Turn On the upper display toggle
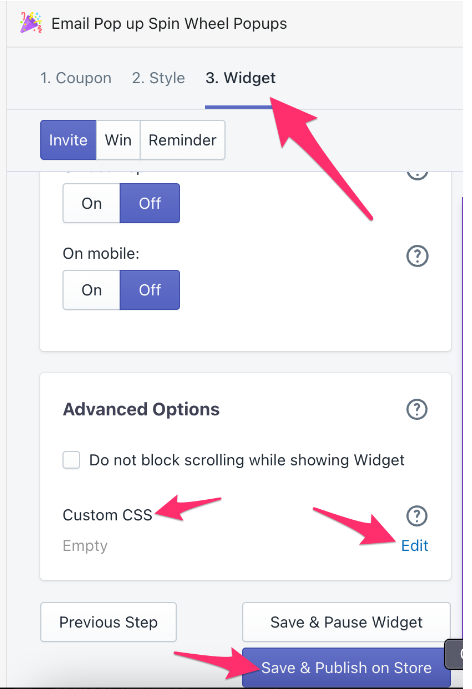This screenshot has width=472, height=689. [x=91, y=203]
